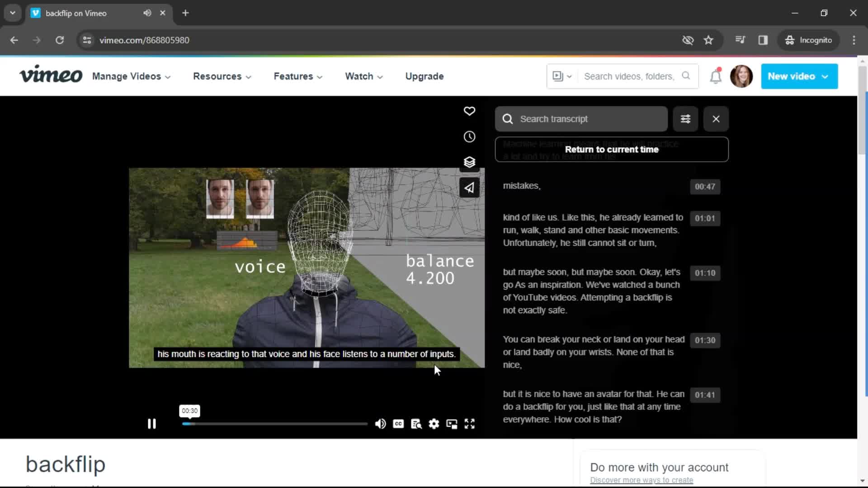Drag the video progress bar to 00:30
The image size is (868, 488).
[189, 424]
